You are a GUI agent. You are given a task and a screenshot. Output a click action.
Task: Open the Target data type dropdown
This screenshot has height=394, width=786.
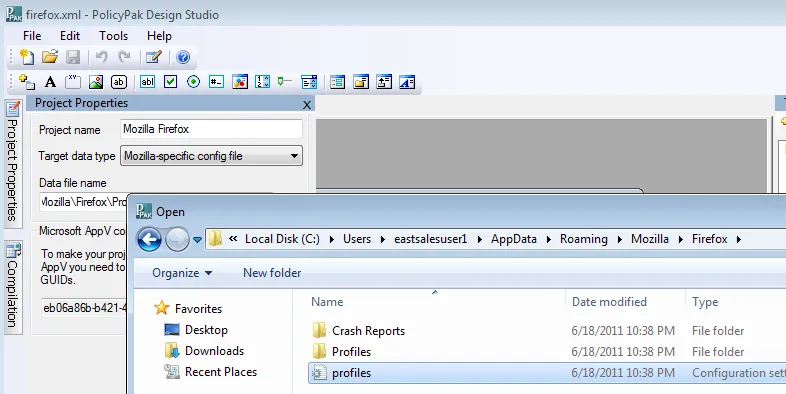[212, 156]
